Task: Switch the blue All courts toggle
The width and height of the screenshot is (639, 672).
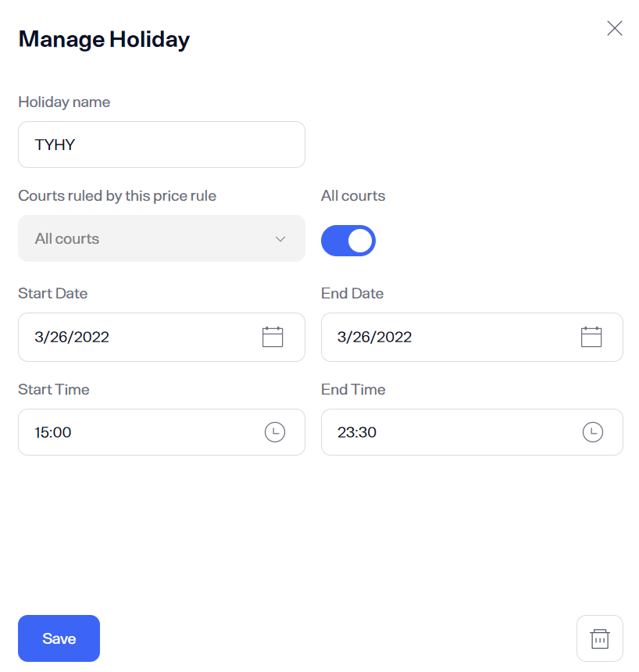Action: tap(348, 241)
